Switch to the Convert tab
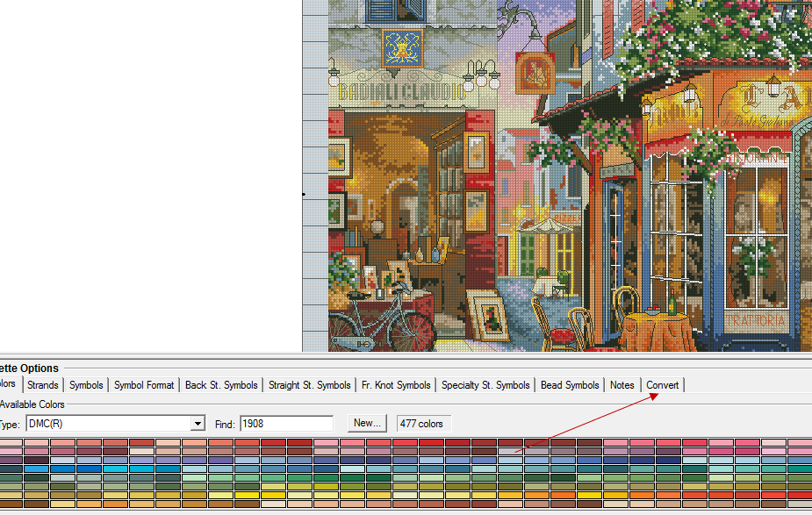The image size is (812, 515). click(663, 385)
